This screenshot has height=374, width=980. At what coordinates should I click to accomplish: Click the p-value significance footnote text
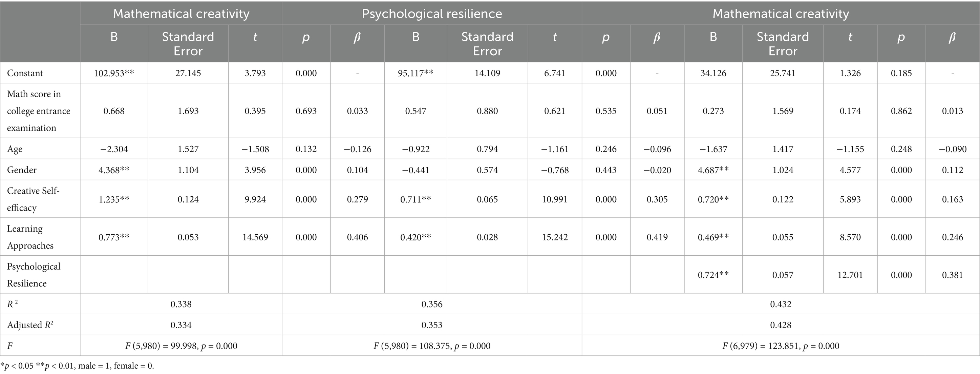pos(77,366)
